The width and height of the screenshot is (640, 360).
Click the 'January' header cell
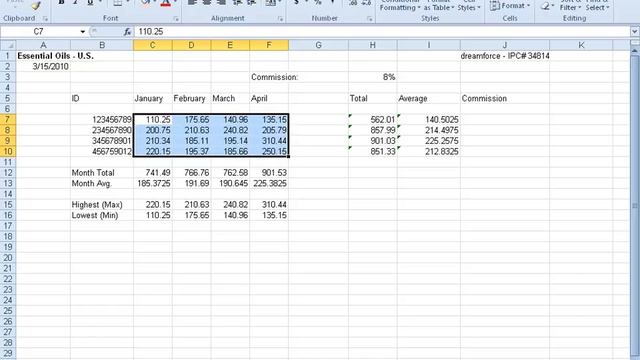tap(153, 98)
